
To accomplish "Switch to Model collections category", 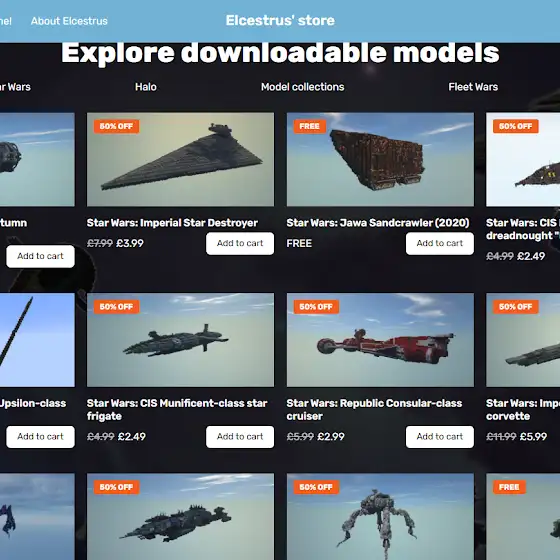I will tap(302, 87).
